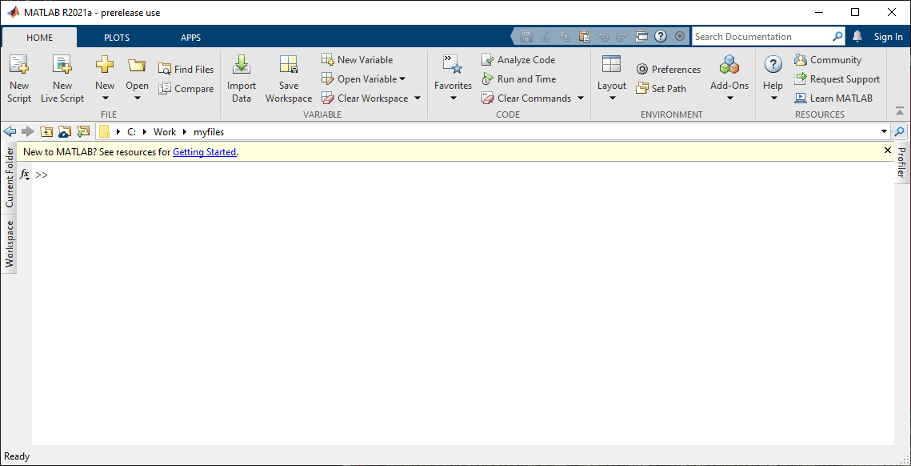The height and width of the screenshot is (466, 911).
Task: Open the notifications bell
Action: (x=857, y=37)
